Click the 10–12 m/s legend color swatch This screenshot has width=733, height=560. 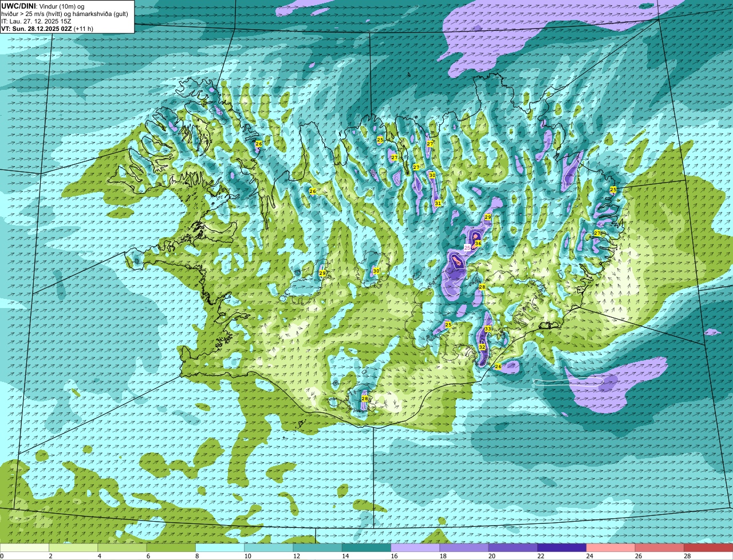pyautogui.click(x=269, y=547)
